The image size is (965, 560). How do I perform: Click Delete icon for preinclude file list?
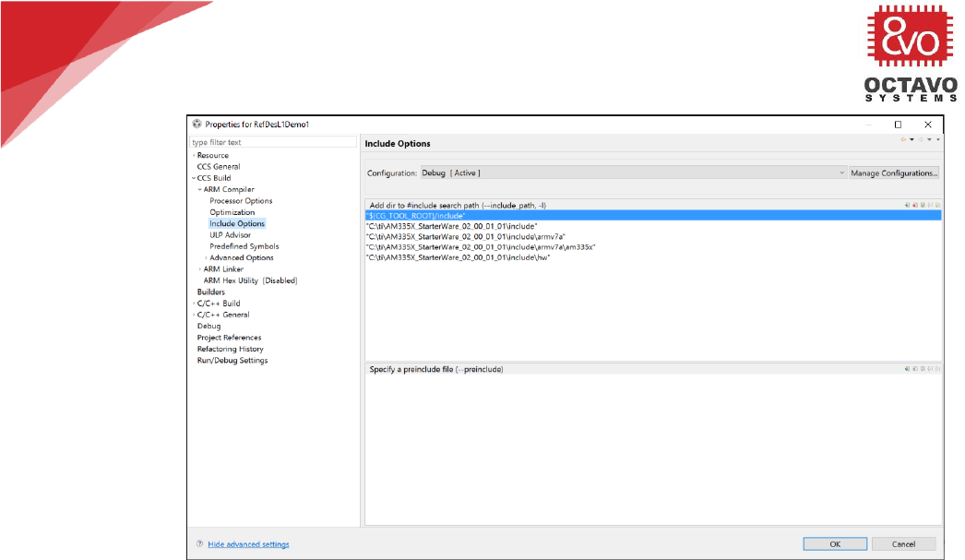point(915,369)
